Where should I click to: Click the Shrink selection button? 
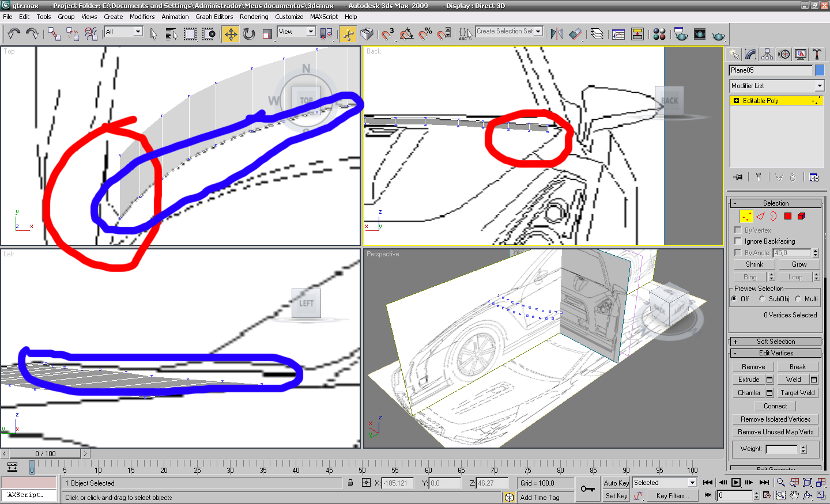tap(754, 264)
